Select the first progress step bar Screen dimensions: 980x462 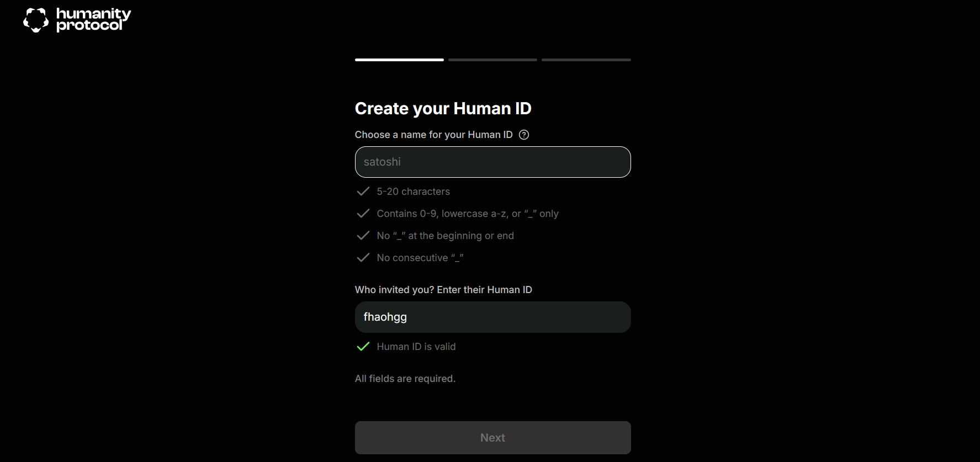click(x=399, y=60)
